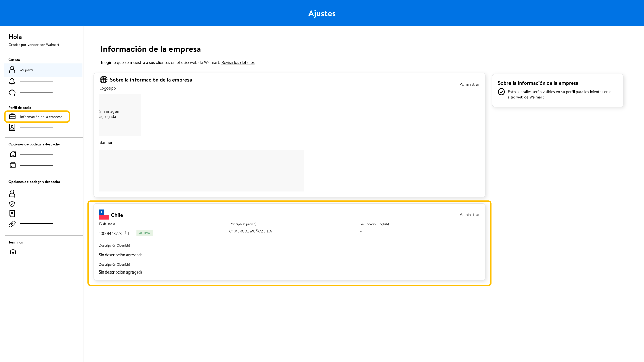Viewport: 644px width, 362px height.
Task: Click the box package icon in sidebar
Action: coord(13,165)
